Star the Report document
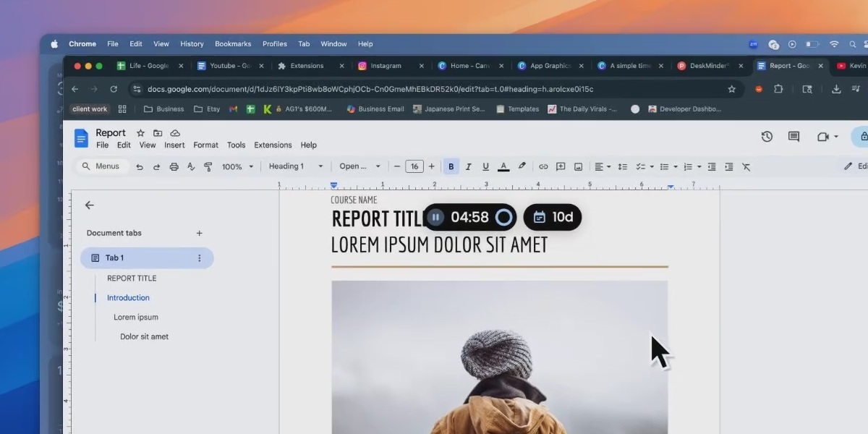 [x=140, y=133]
